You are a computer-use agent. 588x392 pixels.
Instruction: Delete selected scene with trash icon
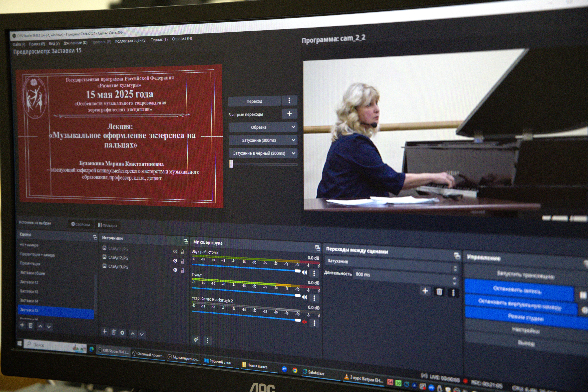[x=30, y=326]
